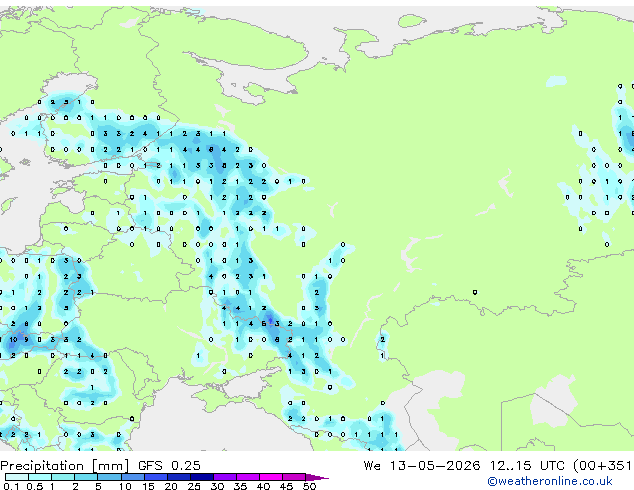Select the 5–10 mm legend color segment

tap(109, 477)
